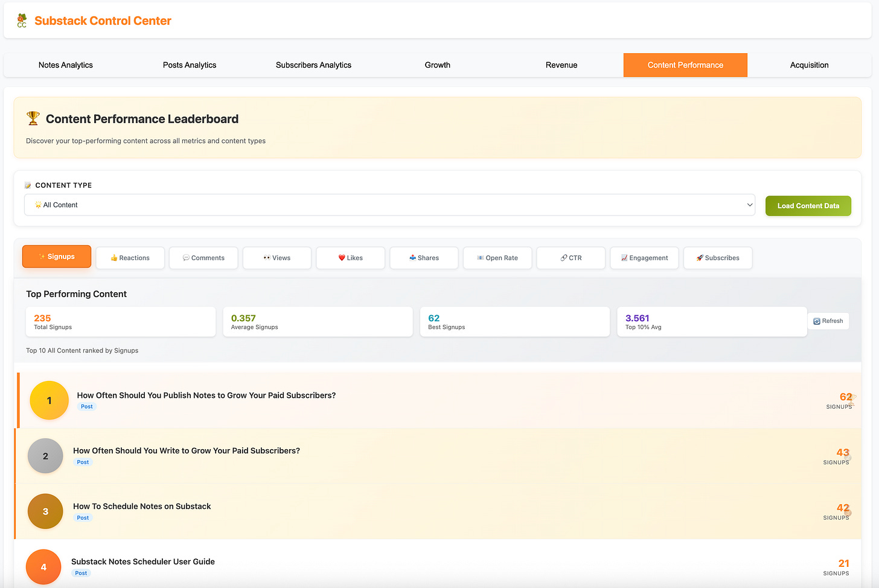Click the Refresh button

[x=828, y=321]
